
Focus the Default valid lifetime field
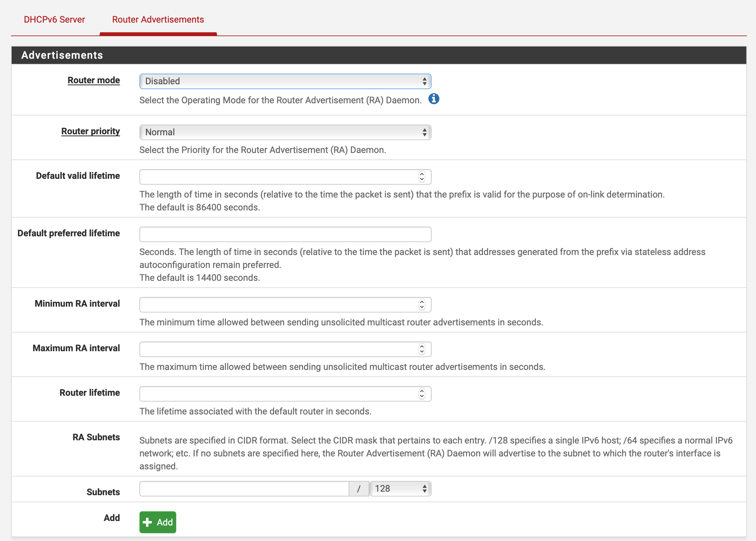pyautogui.click(x=278, y=177)
